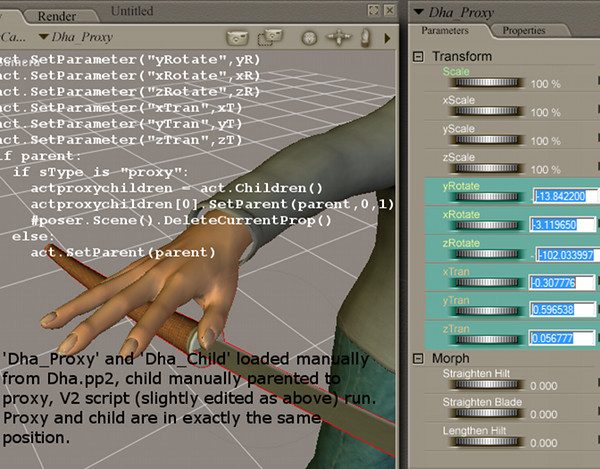Click the Scale dial slider

click(x=486, y=83)
